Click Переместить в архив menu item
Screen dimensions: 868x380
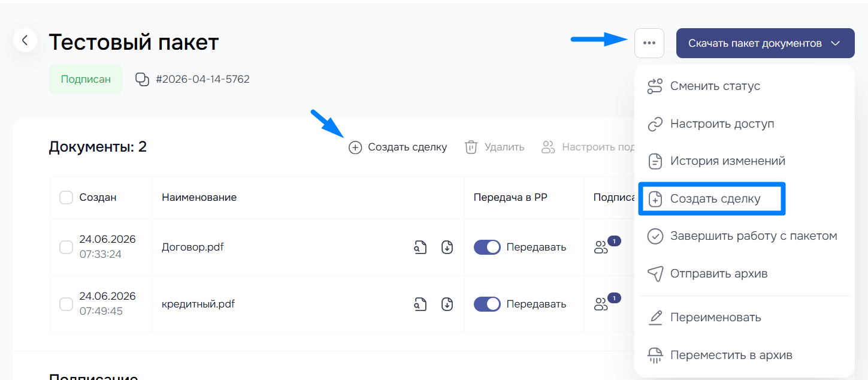(744, 355)
